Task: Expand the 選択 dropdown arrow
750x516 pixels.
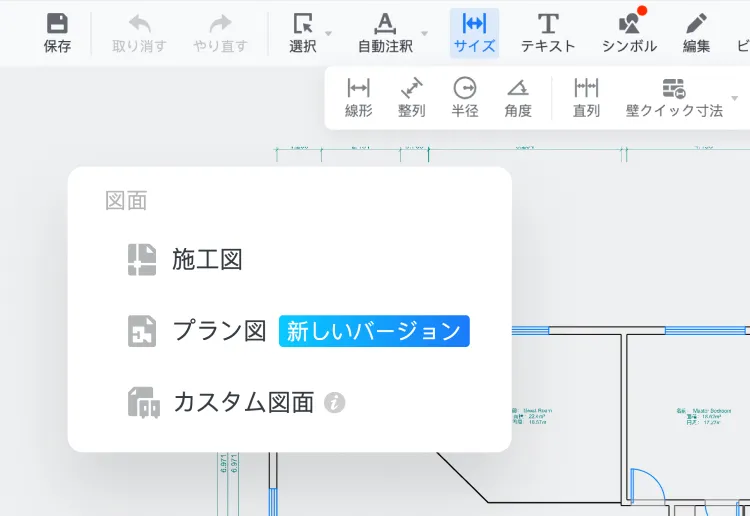Action: coord(329,34)
